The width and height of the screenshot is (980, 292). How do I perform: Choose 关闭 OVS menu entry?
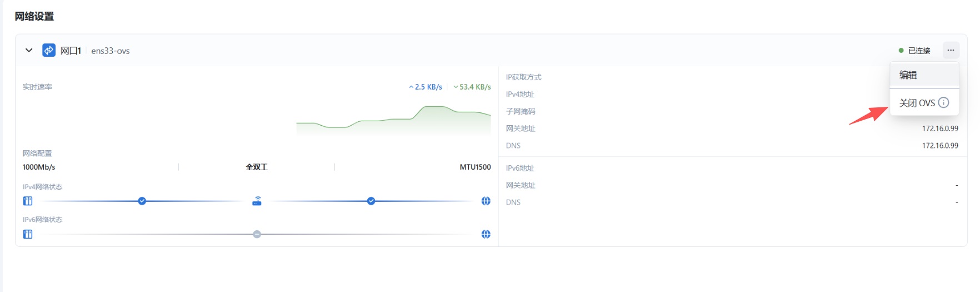pyautogui.click(x=917, y=103)
